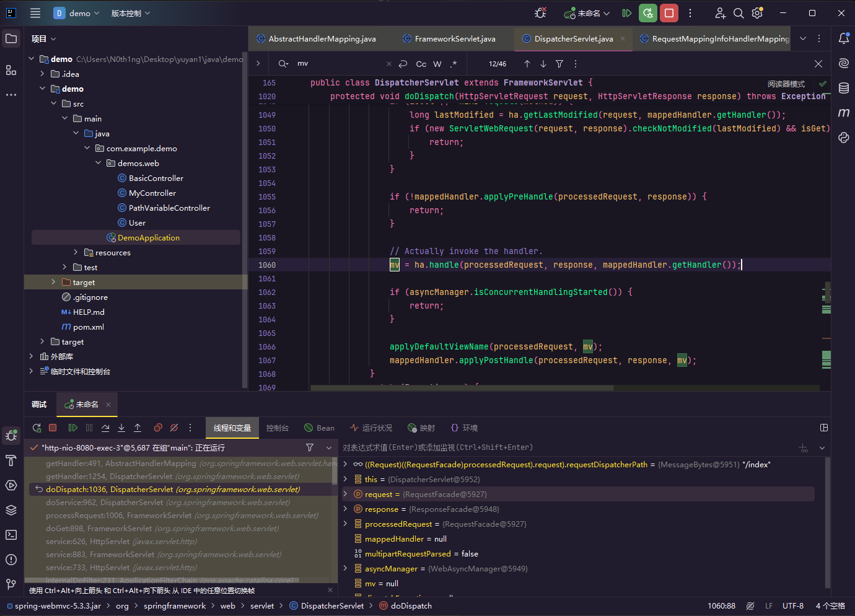Click the servlet breadcrumb in the status bar
This screenshot has width=855, height=616.
pos(262,606)
